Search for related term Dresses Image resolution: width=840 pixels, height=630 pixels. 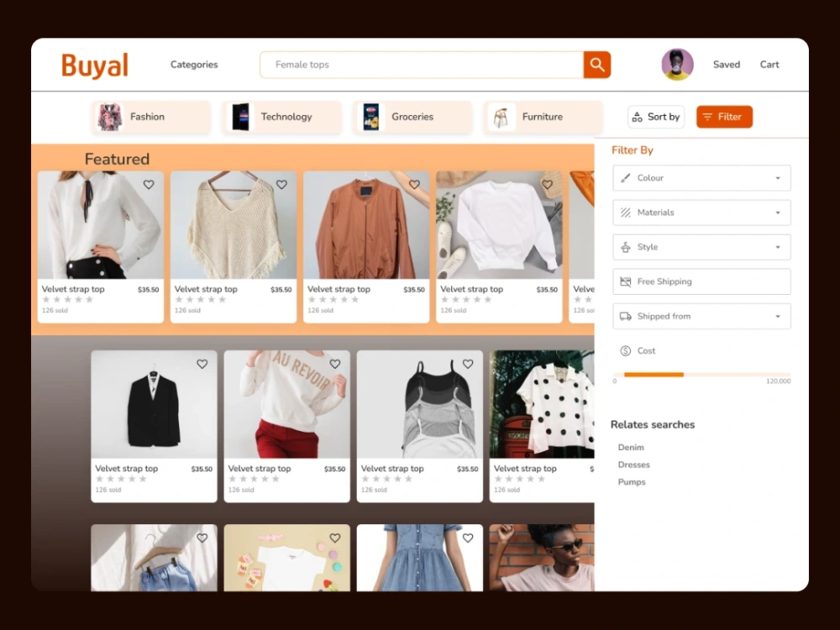click(633, 465)
